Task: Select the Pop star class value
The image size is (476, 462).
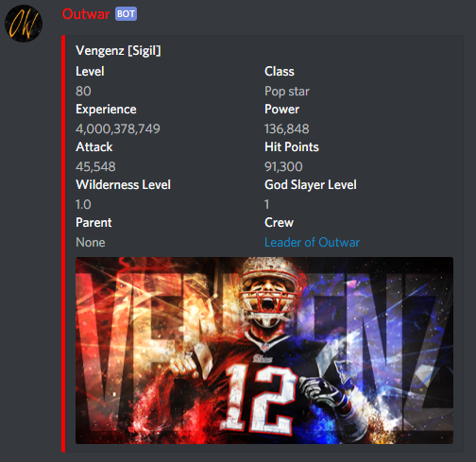Action: (287, 92)
